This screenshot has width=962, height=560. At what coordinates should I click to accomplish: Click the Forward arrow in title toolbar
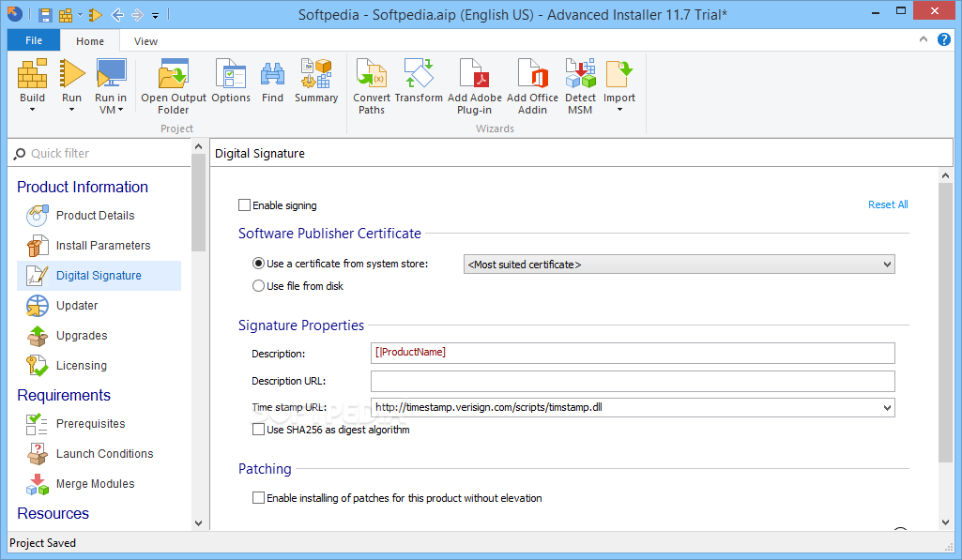[x=137, y=15]
